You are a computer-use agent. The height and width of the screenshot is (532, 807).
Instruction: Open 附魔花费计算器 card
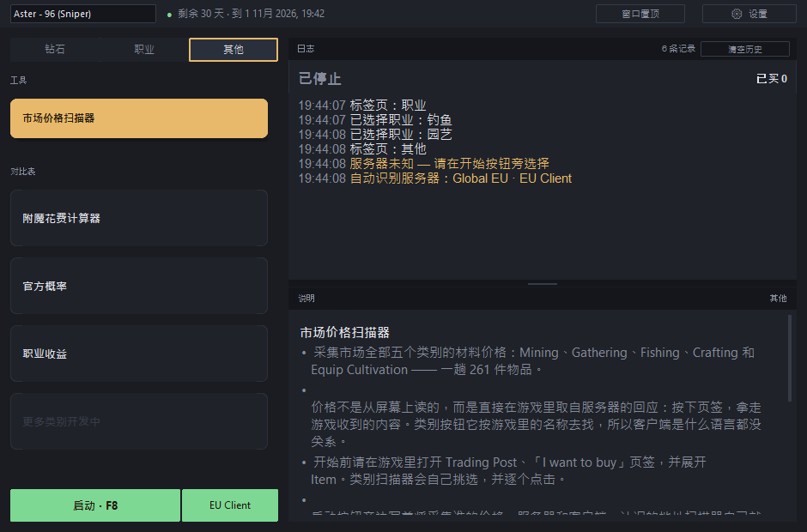139,218
